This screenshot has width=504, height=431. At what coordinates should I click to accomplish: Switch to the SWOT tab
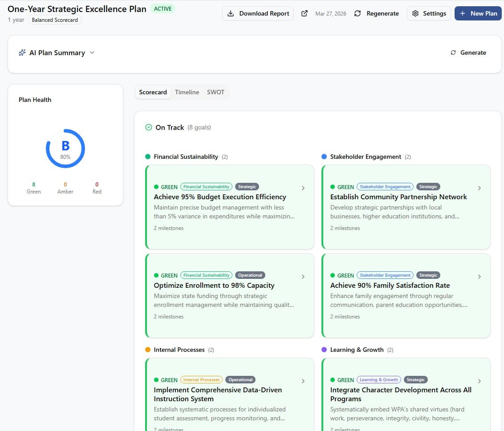(215, 92)
